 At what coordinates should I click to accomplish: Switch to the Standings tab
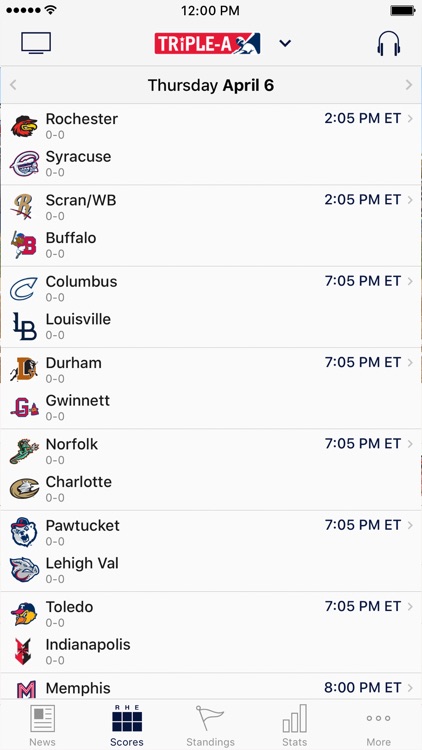(x=211, y=725)
